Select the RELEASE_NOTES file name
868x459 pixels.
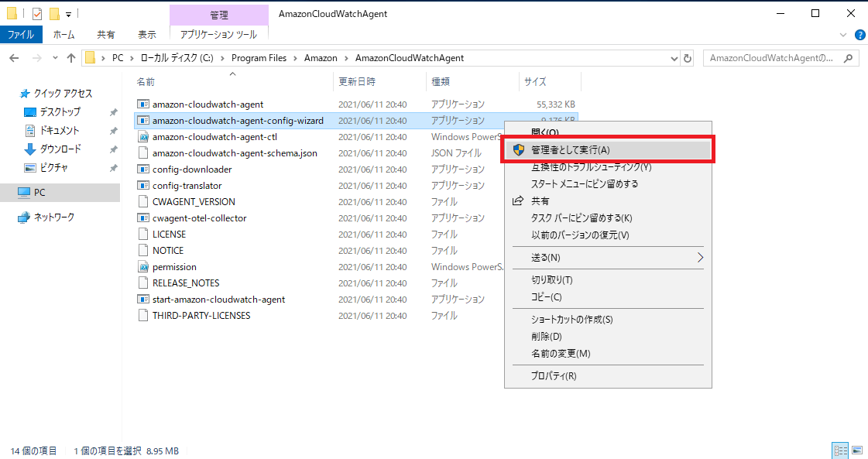coord(186,283)
